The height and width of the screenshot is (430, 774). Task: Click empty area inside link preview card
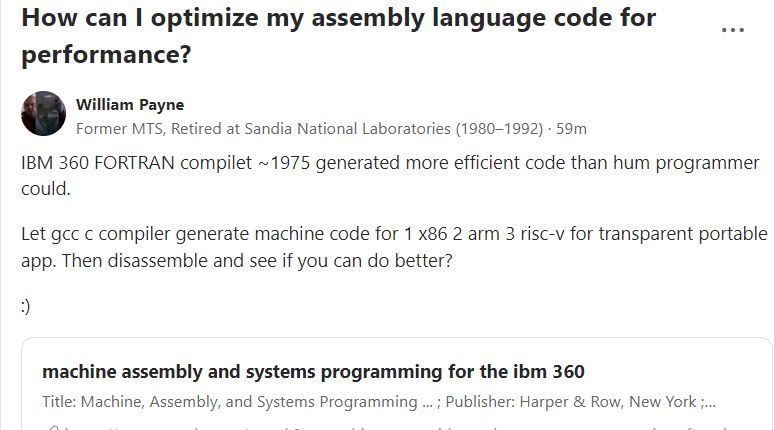click(x=681, y=371)
